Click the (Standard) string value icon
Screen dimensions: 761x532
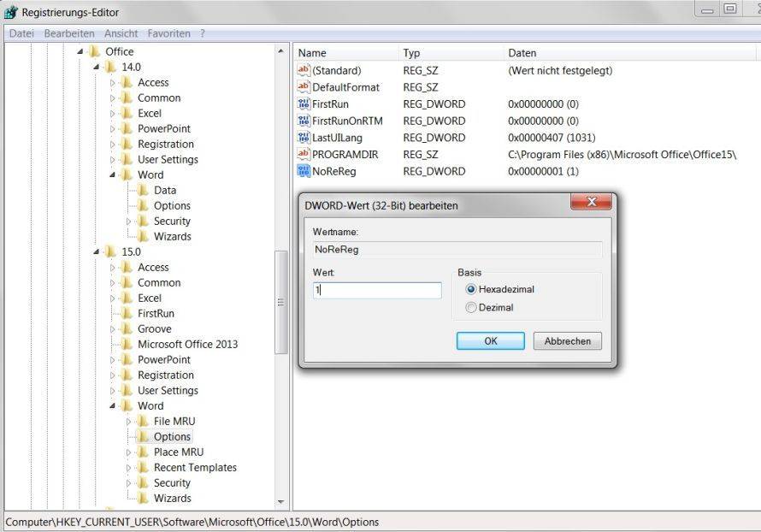pyautogui.click(x=304, y=70)
